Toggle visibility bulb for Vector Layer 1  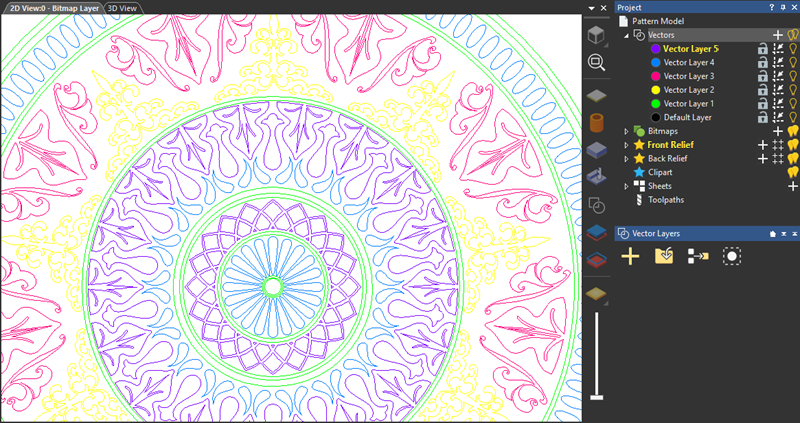[x=792, y=104]
